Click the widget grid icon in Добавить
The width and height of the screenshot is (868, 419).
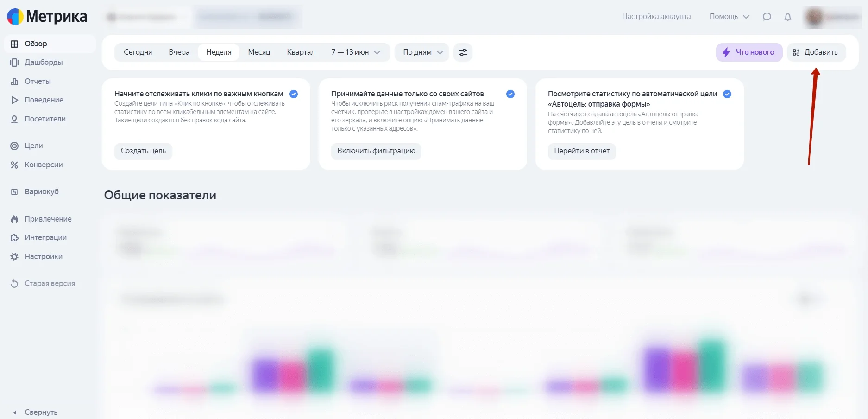pyautogui.click(x=796, y=52)
